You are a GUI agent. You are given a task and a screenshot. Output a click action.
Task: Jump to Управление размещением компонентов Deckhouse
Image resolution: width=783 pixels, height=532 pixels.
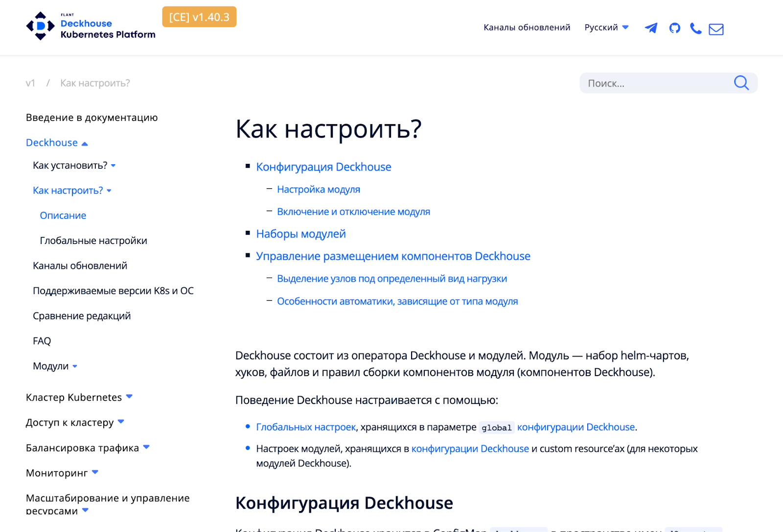[x=393, y=256]
